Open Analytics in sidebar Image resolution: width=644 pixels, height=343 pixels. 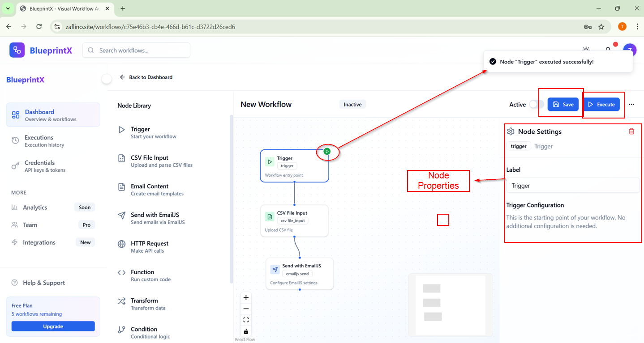point(53,207)
